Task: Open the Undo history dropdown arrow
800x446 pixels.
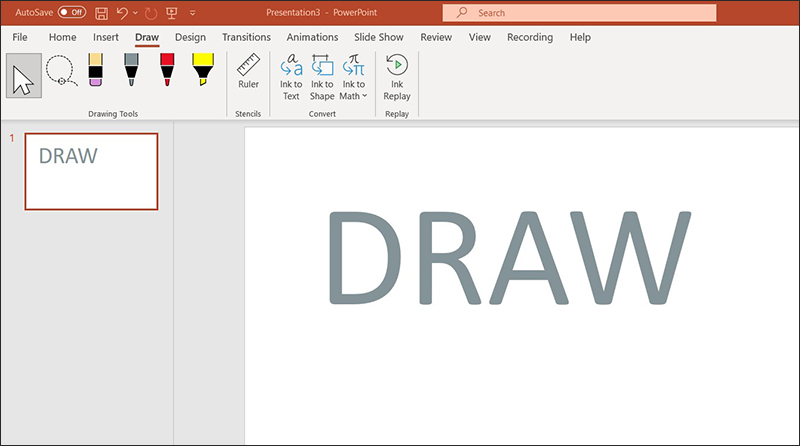Action: [x=135, y=13]
